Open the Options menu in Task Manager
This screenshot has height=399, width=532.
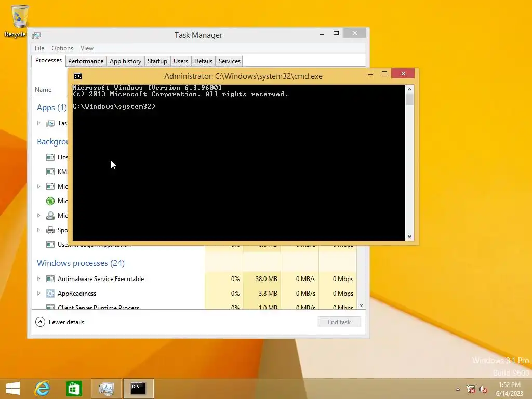(62, 48)
